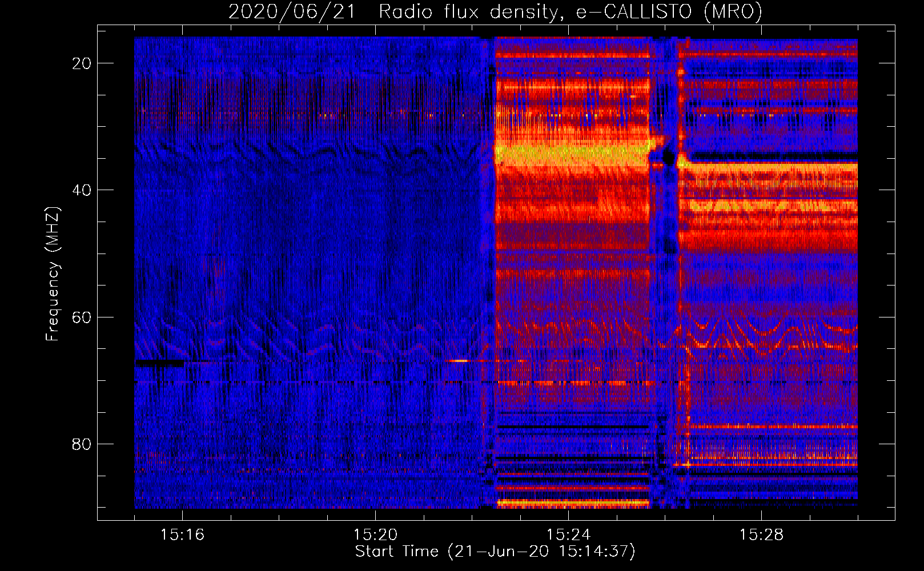Screen dimensions: 924x571
Task: Click the 40 MHz frequency tick label
Action: [x=82, y=190]
